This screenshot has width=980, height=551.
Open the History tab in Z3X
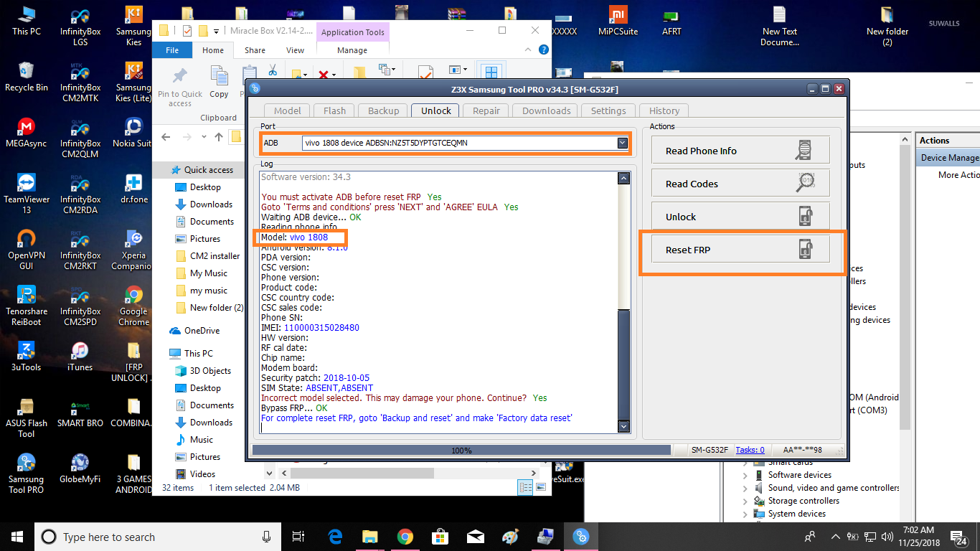click(x=664, y=110)
